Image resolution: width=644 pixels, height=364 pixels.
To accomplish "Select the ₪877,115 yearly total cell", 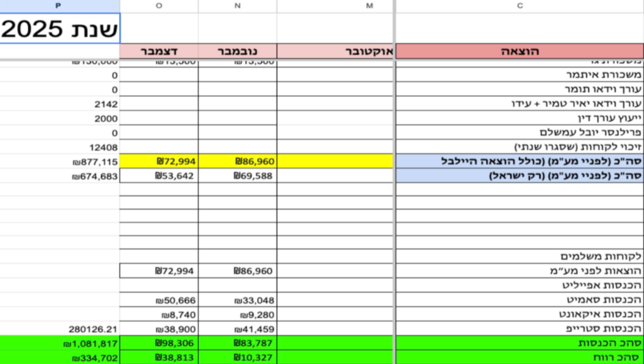I will (x=60, y=162).
